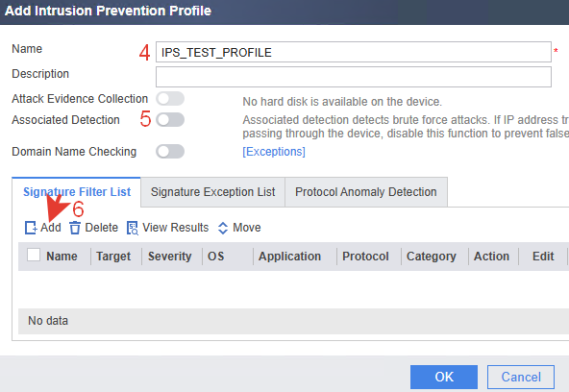Select the Category column header
Image resolution: width=569 pixels, height=392 pixels.
tap(432, 257)
